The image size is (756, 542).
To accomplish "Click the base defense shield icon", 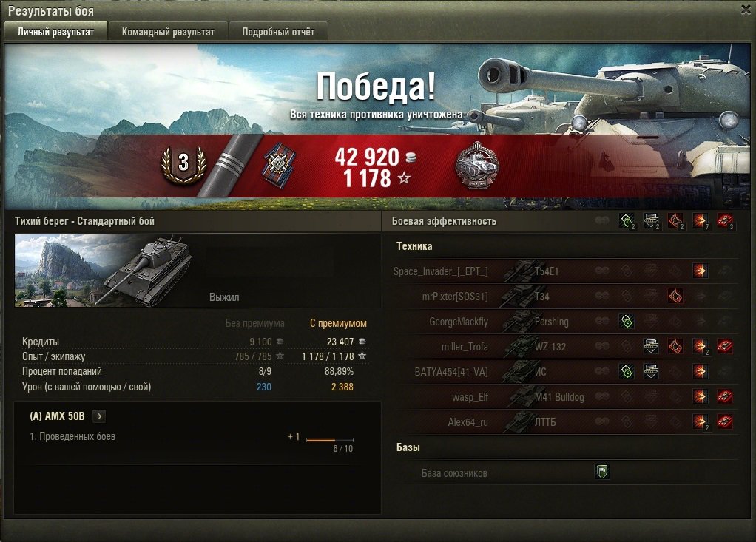I will pos(601,471).
